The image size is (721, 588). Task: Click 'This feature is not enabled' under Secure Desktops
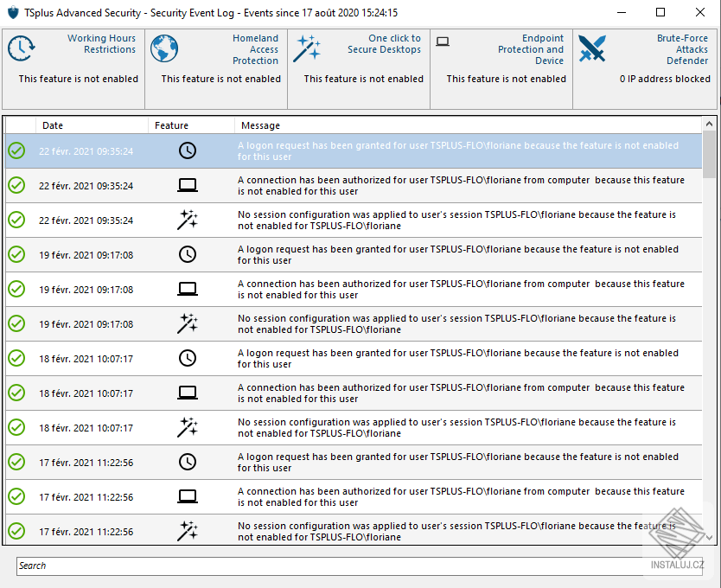click(x=363, y=79)
